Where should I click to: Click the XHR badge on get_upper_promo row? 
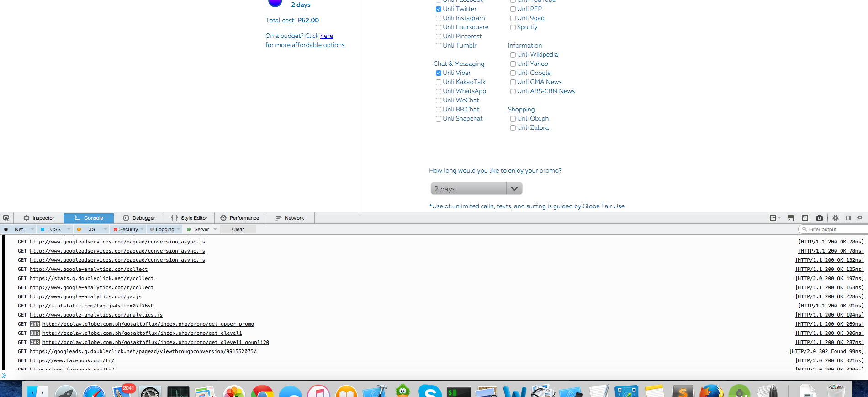35,324
